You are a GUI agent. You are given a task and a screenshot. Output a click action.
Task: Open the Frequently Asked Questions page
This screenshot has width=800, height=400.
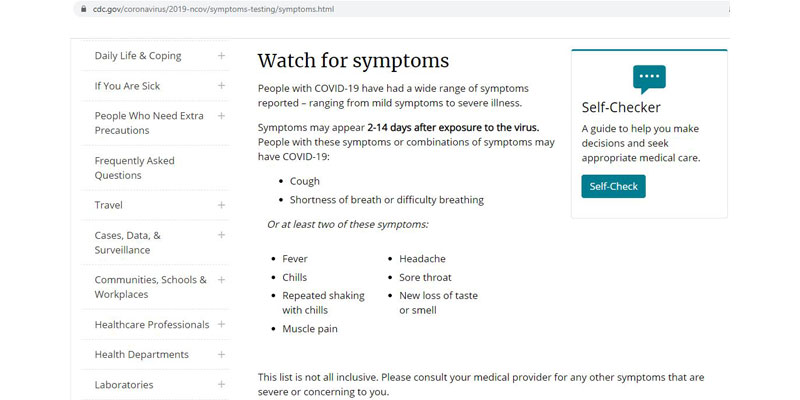pyautogui.click(x=134, y=168)
